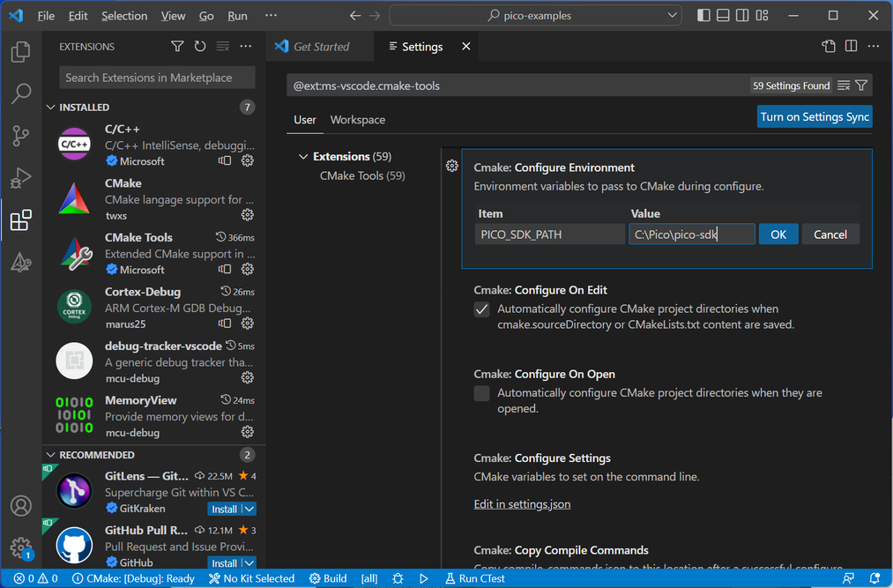This screenshot has width=893, height=588.
Task: Select CMake Tools (59) in settings tree
Action: tap(362, 175)
